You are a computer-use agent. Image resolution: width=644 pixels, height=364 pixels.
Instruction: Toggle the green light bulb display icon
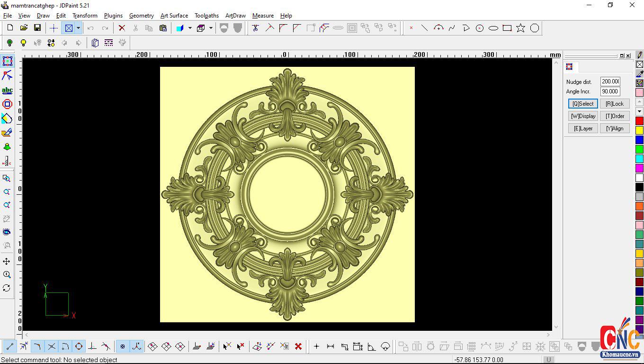(x=9, y=43)
